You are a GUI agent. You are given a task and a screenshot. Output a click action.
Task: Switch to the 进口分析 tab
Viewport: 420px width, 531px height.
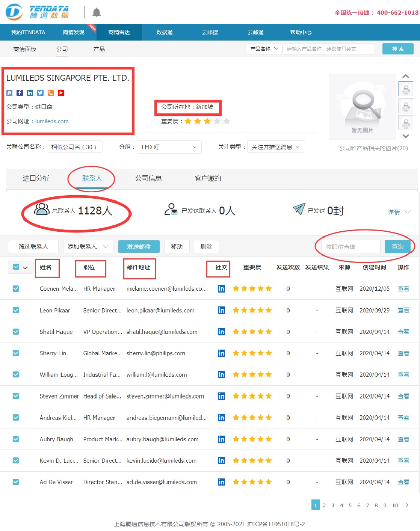(36, 178)
